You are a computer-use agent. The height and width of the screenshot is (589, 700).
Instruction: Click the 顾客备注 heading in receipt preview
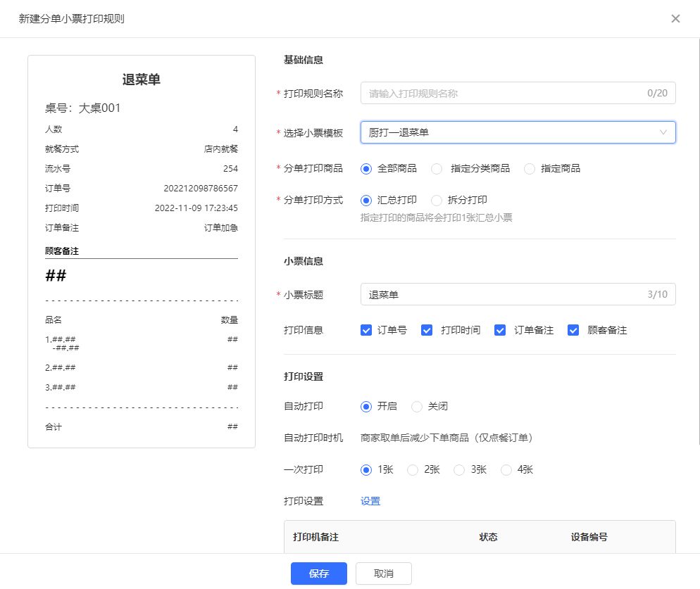click(x=62, y=251)
